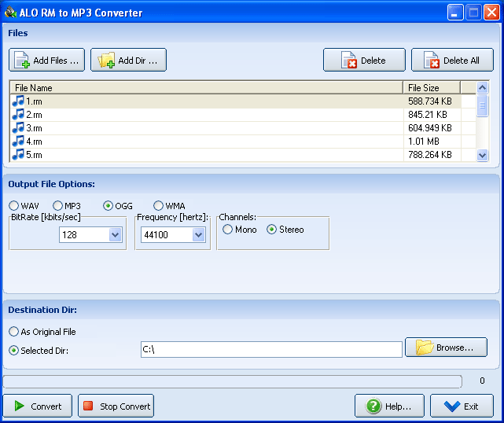Click the Exit button with blue checkmark
This screenshot has width=504, height=423.
point(460,406)
